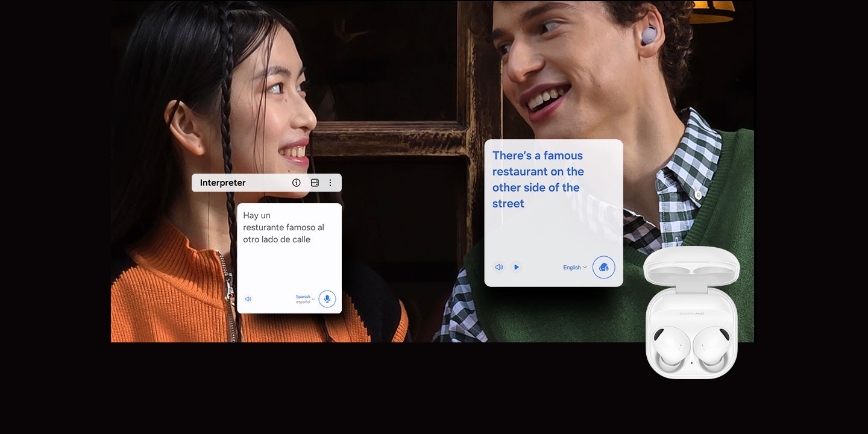The width and height of the screenshot is (868, 434).
Task: Tap the speaker icon on the English card
Action: tap(499, 267)
